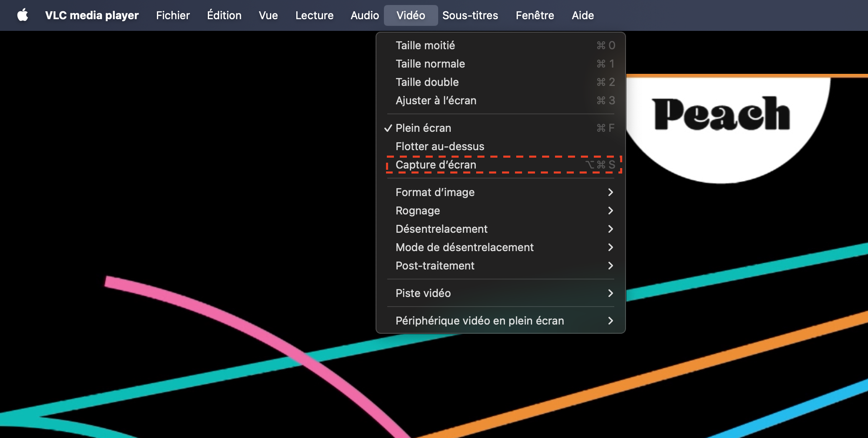The width and height of the screenshot is (868, 438).
Task: Select Ajuster à l'écran
Action: point(436,101)
